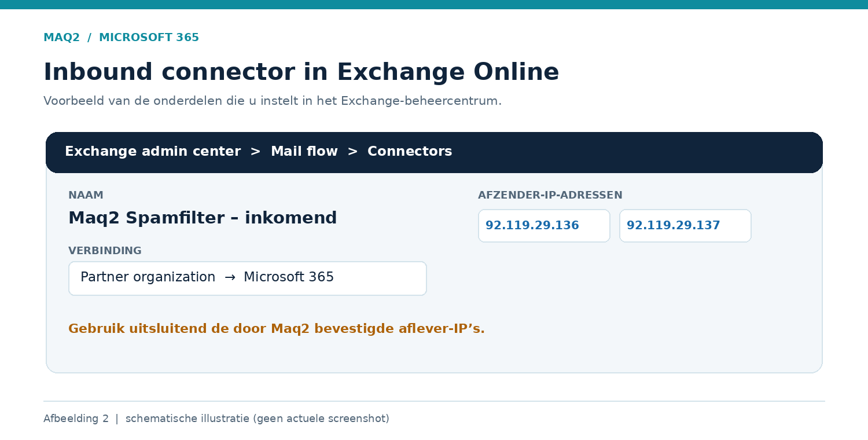Select IP address chip 92.119.29.137
This screenshot has height=440, width=868.
click(x=685, y=226)
